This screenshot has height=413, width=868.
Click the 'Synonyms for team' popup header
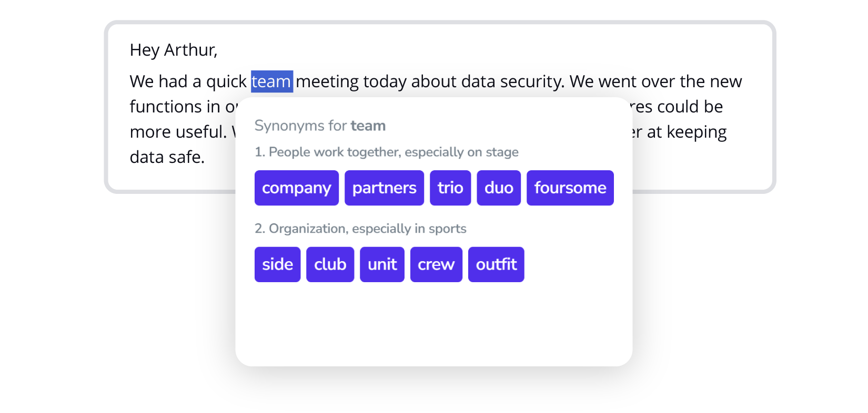tap(320, 126)
